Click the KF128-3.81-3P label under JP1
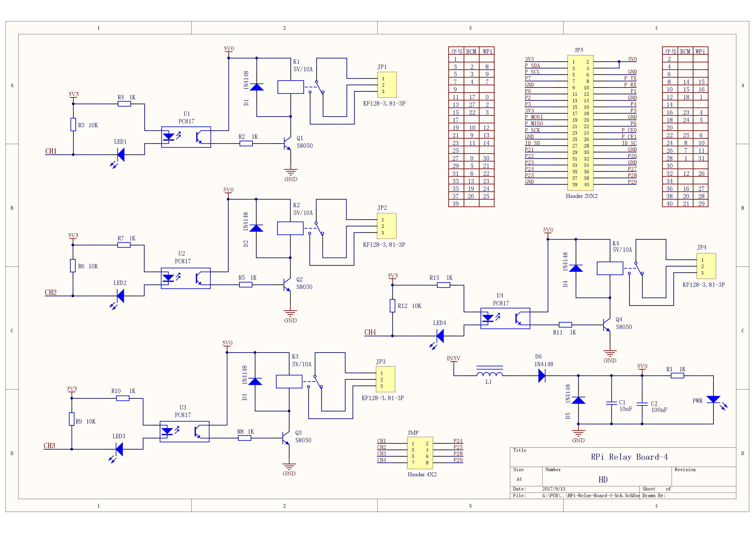The height and width of the screenshot is (534, 756). click(x=384, y=103)
